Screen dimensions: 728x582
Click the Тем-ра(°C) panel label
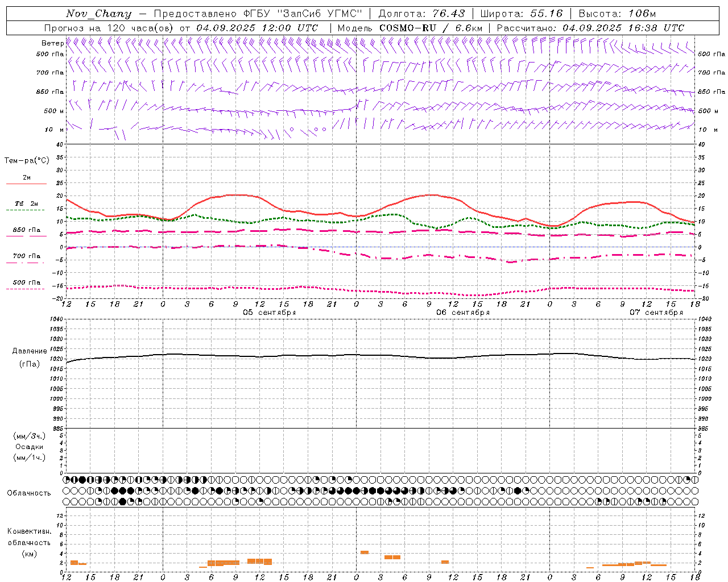coord(27,161)
